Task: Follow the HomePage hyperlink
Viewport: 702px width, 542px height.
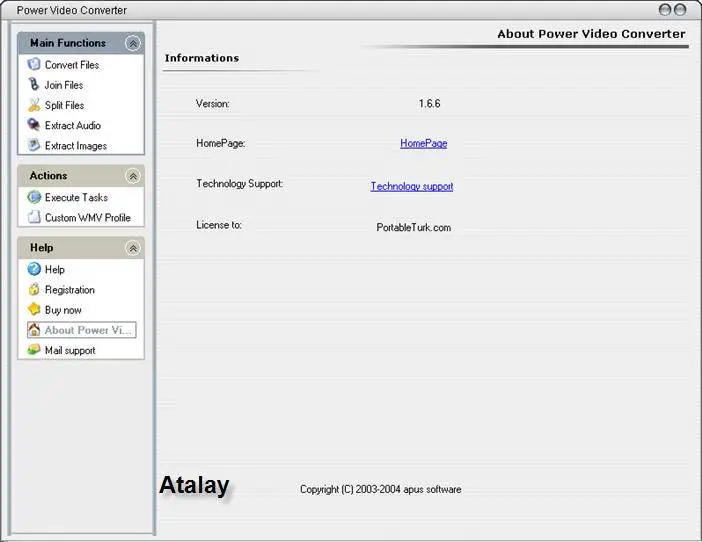Action: (424, 144)
